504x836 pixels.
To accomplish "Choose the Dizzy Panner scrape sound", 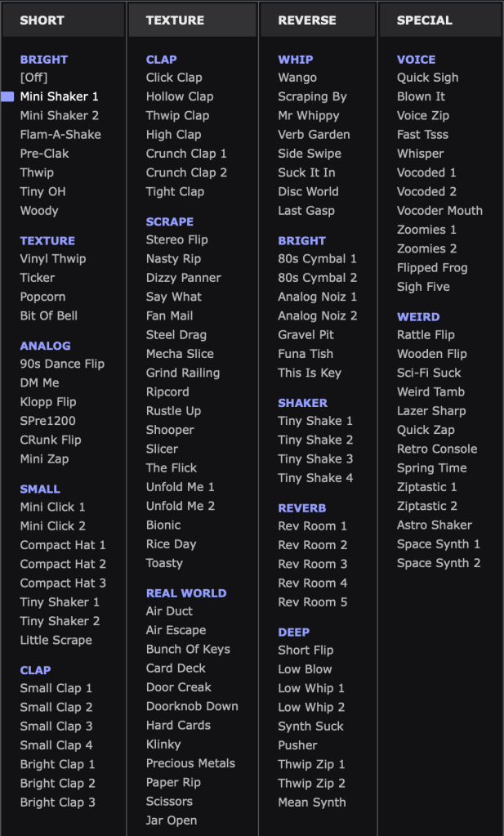I will [x=184, y=278].
